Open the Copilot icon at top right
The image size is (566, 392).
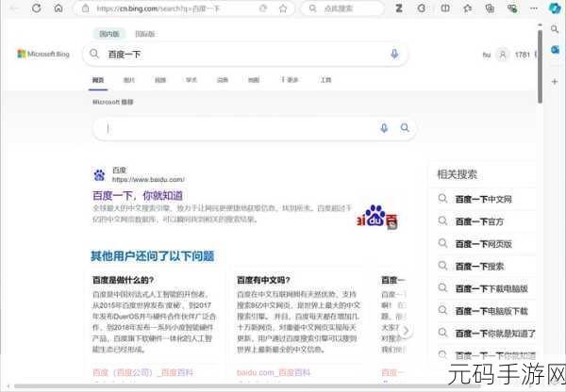(555, 8)
